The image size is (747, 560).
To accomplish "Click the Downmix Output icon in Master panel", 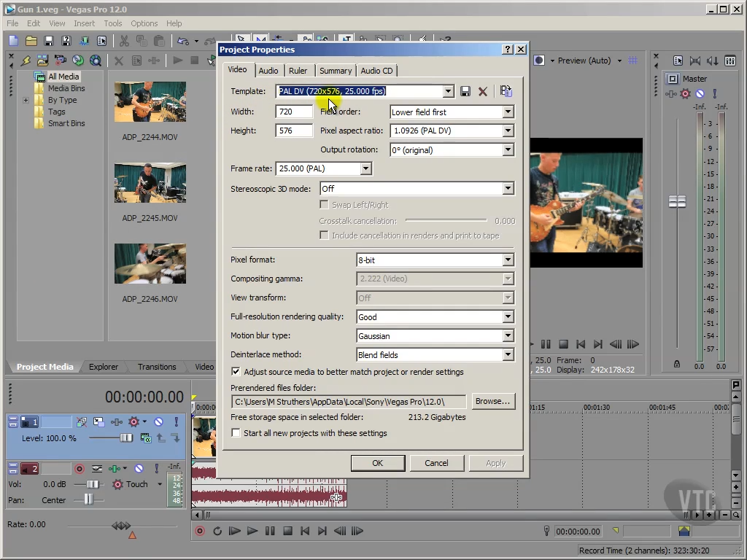I will [695, 61].
